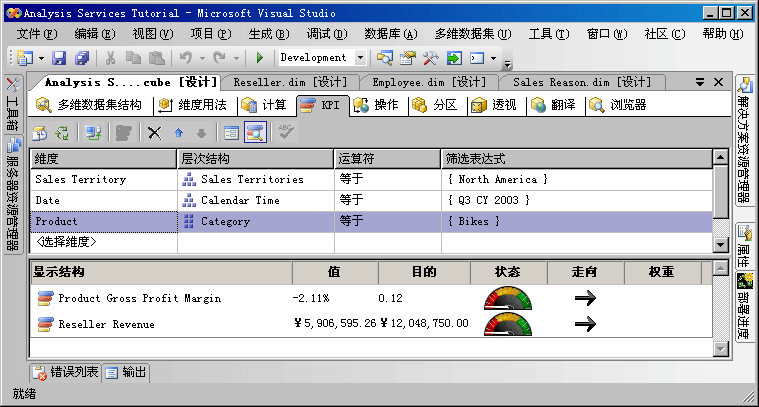
Task: Open the Development configuration dropdown
Action: (361, 58)
